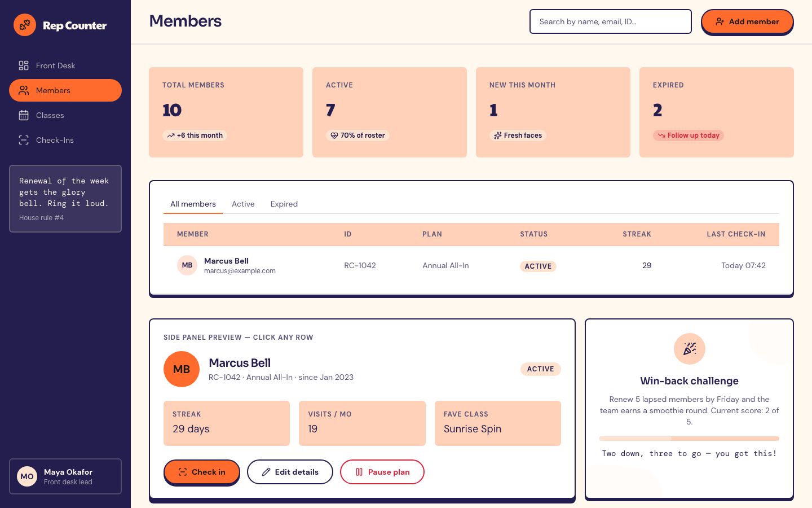Click the MO avatar in the sidebar

coord(27,476)
